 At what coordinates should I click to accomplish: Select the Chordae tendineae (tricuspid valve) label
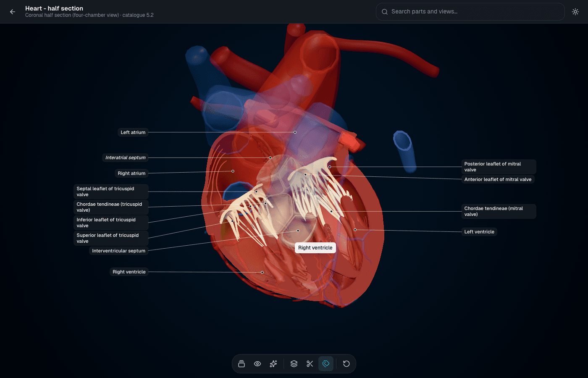point(111,207)
